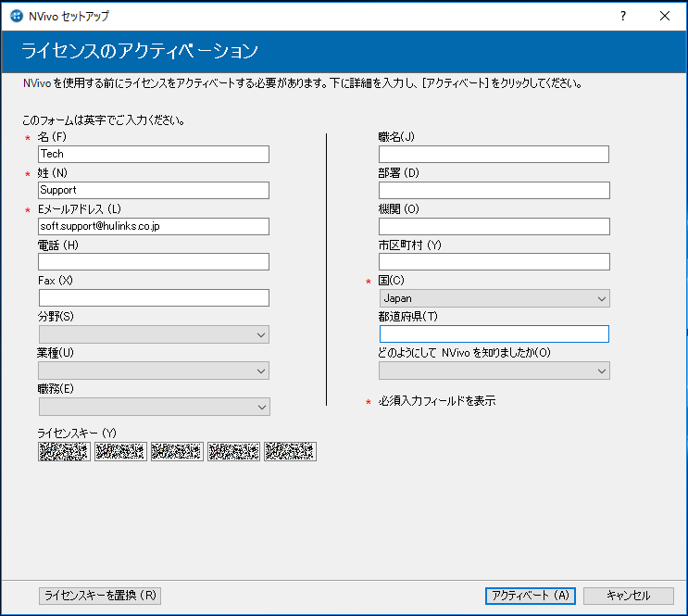Click the キャンセル button
The height and width of the screenshot is (616, 688).
tap(629, 596)
